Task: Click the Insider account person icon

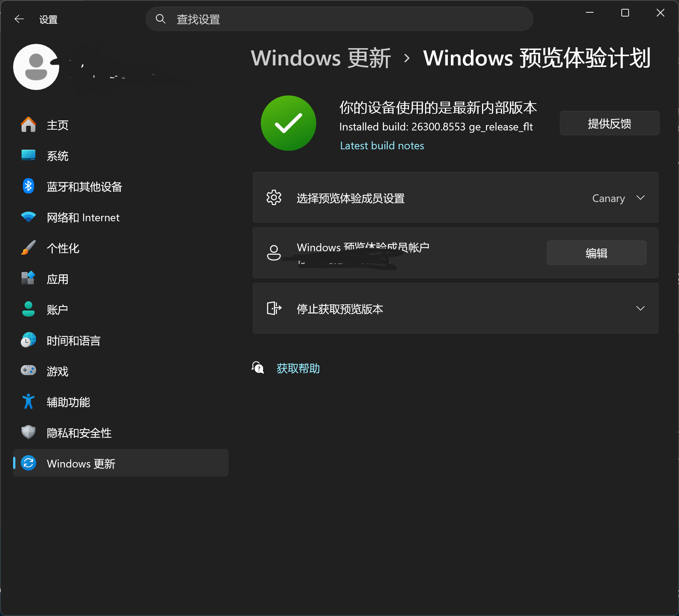Action: coord(274,253)
